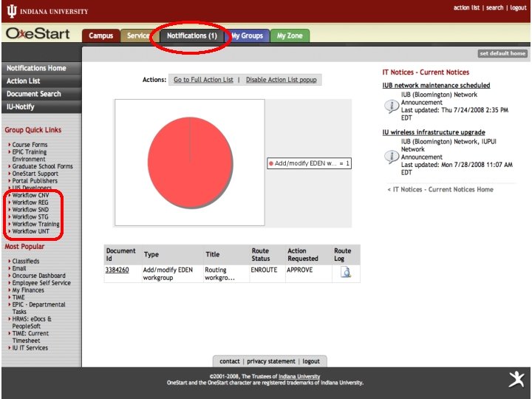Click Go to Full Action List link

[203, 80]
